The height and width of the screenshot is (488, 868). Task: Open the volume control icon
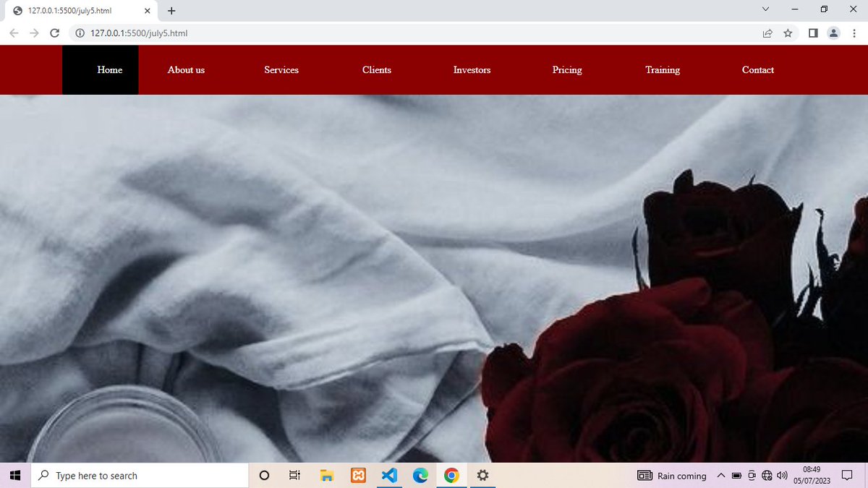tap(781, 476)
